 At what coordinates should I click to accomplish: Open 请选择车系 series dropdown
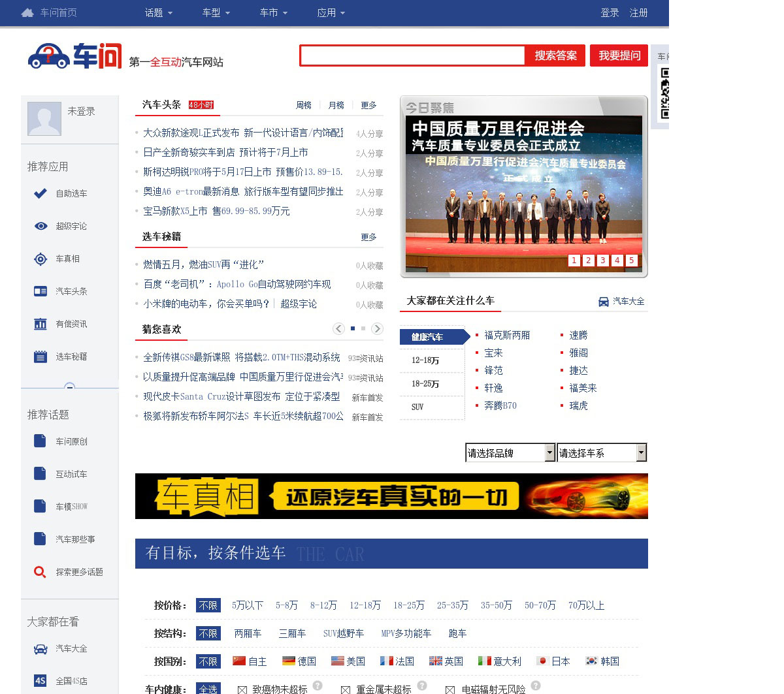click(602, 452)
